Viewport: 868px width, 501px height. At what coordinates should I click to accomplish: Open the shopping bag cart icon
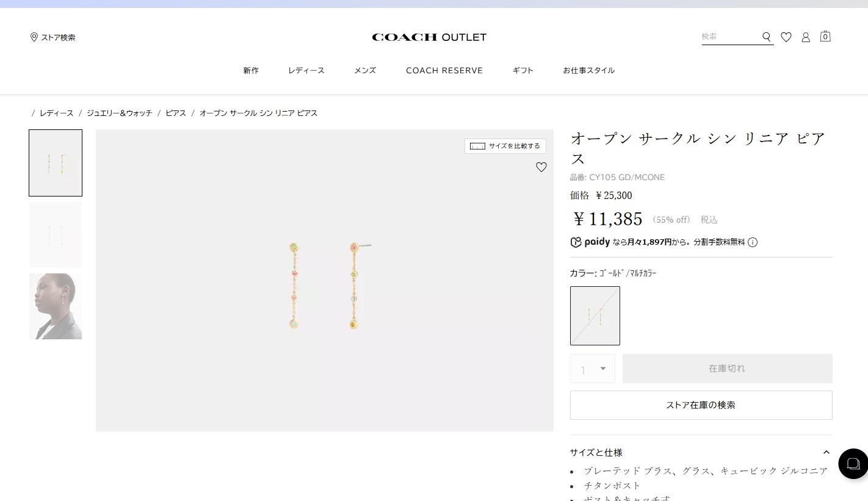825,37
